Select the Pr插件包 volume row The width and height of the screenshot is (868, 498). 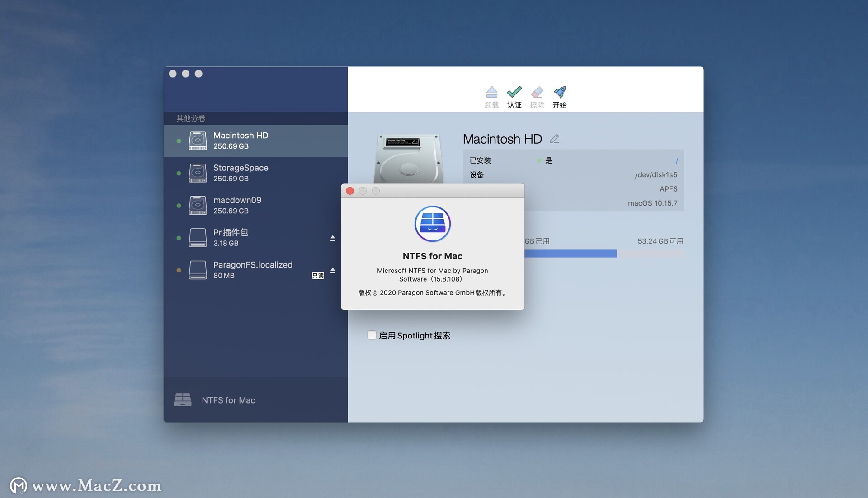256,238
